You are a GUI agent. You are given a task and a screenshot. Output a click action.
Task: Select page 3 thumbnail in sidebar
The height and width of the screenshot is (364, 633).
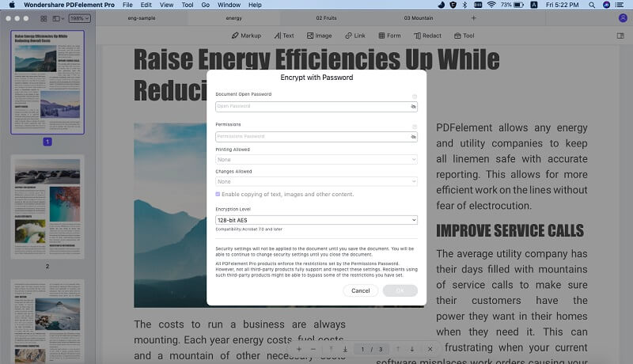click(47, 321)
